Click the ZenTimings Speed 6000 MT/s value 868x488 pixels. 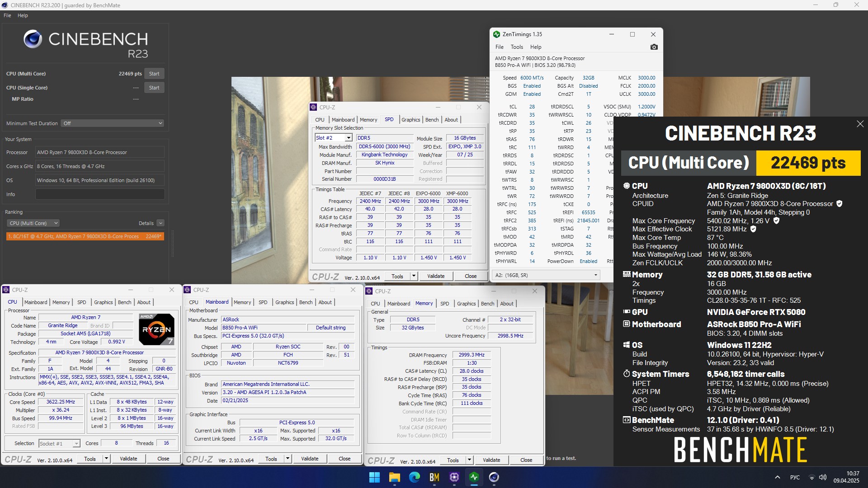click(532, 78)
